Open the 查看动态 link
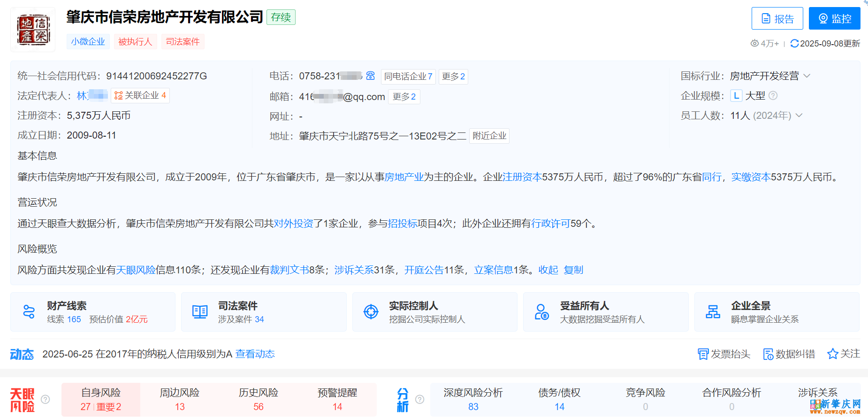868x419 pixels. click(255, 354)
